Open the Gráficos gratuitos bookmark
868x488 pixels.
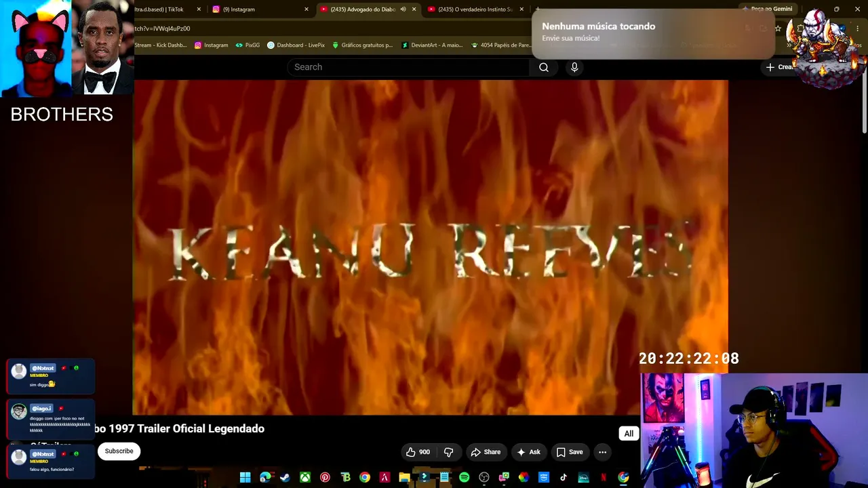362,45
